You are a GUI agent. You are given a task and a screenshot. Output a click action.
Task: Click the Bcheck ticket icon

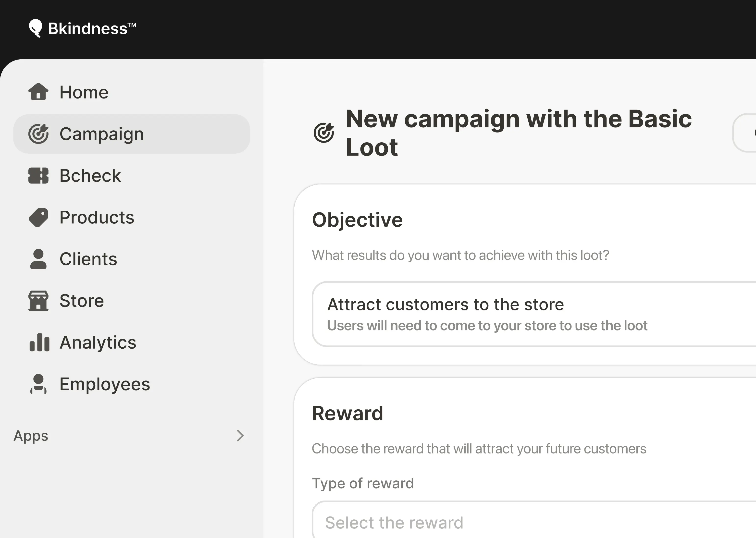(38, 176)
